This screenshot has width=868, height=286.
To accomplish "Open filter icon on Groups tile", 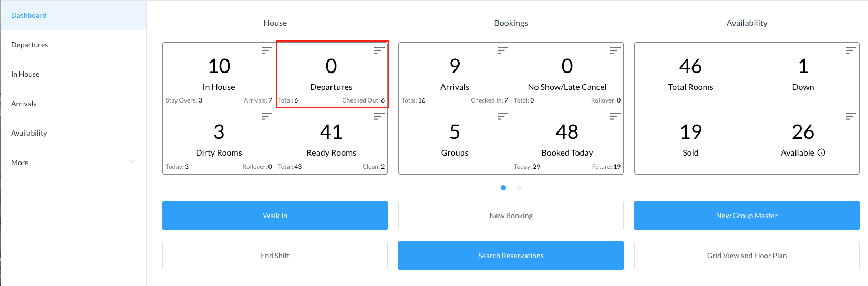I will point(502,116).
